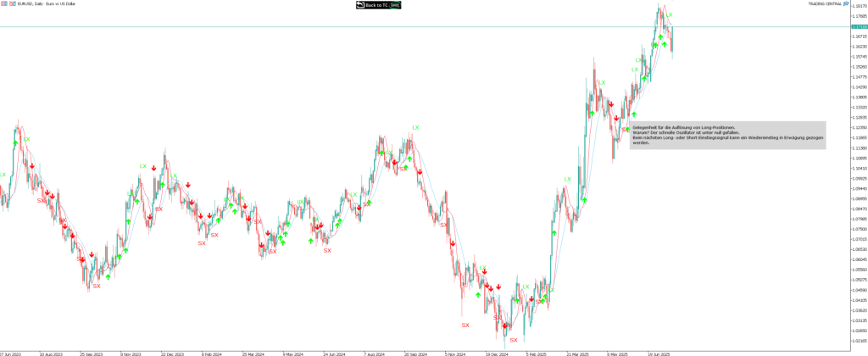The width and height of the screenshot is (868, 356).
Task: Click the Back to TC button
Action: click(x=378, y=4)
